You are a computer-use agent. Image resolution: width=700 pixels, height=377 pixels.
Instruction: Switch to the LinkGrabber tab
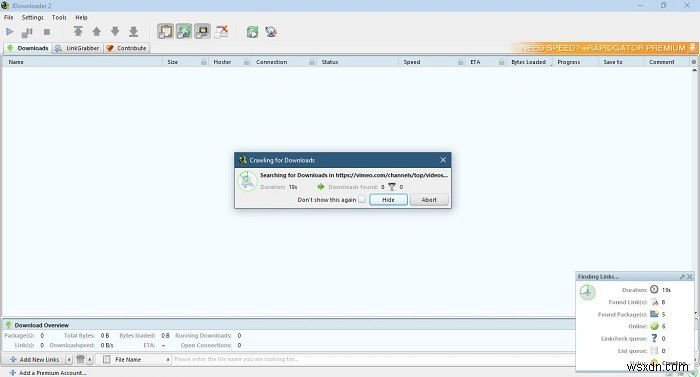point(78,48)
